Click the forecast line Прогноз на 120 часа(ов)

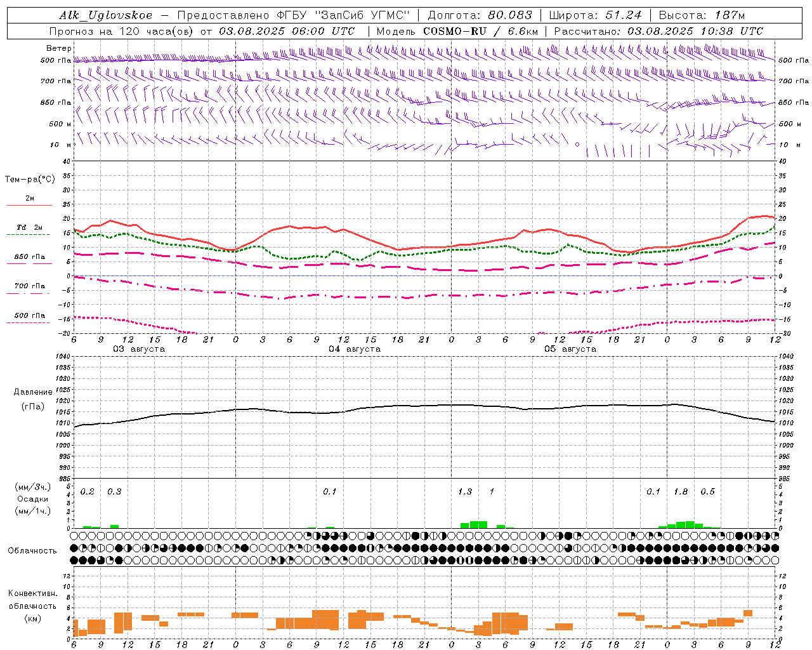pyautogui.click(x=122, y=31)
